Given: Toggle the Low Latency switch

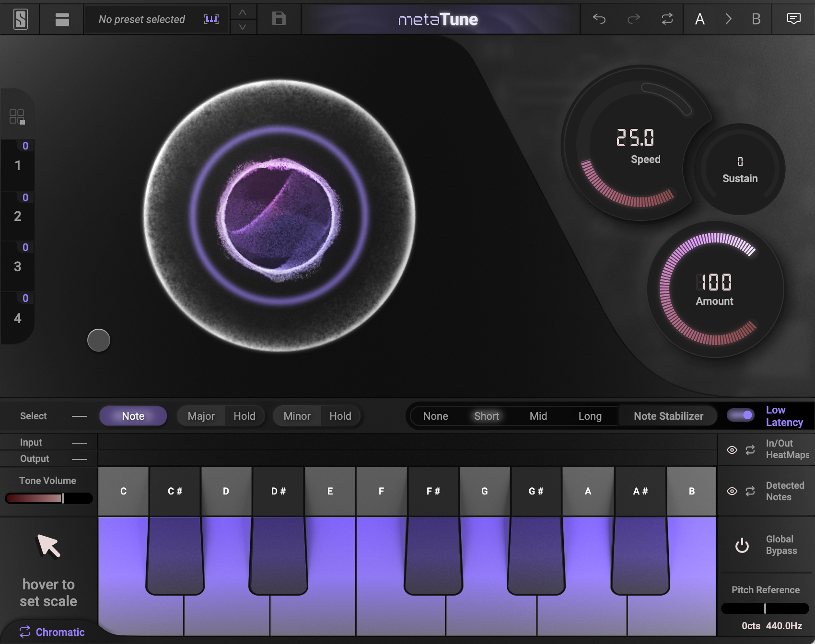Looking at the screenshot, I should point(741,415).
